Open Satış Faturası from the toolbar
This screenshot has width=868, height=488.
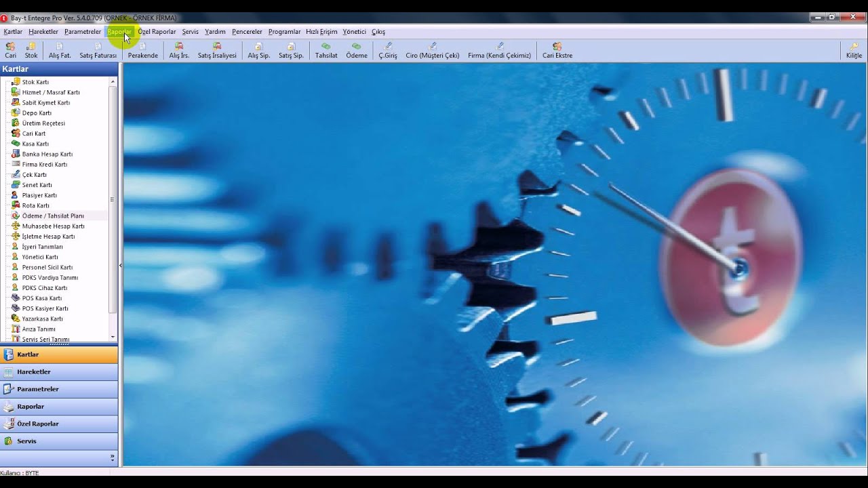coord(98,51)
